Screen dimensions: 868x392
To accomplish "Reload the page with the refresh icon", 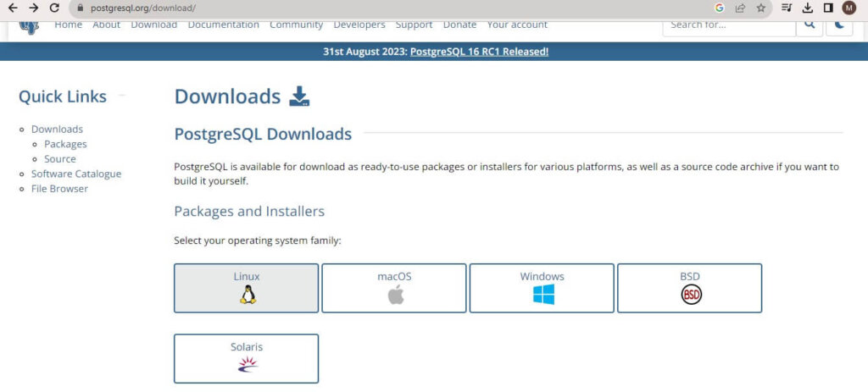I will pos(54,8).
